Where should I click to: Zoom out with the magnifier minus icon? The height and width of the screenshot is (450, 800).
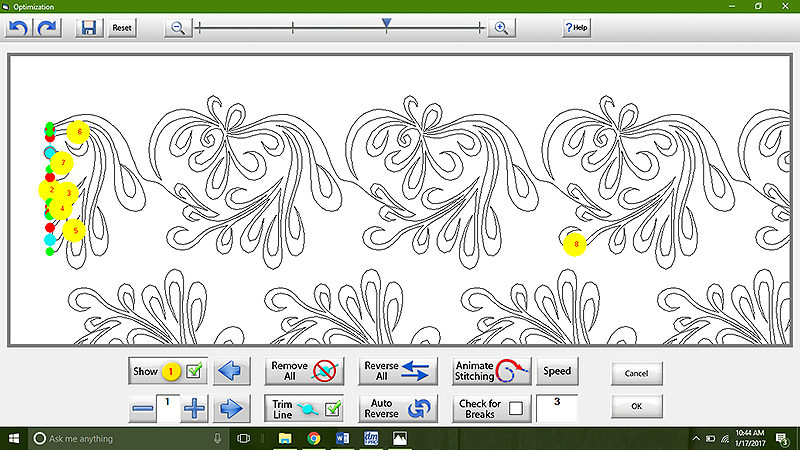pos(178,28)
